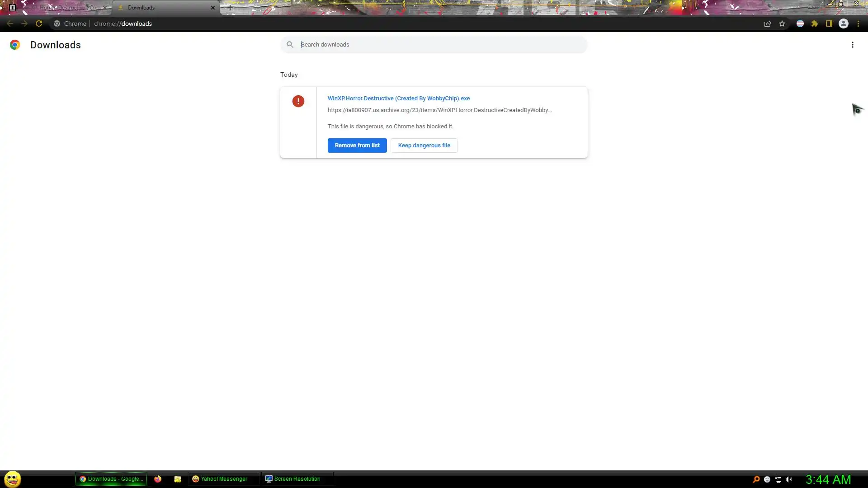Open the Extensions puzzle piece icon

click(815, 23)
